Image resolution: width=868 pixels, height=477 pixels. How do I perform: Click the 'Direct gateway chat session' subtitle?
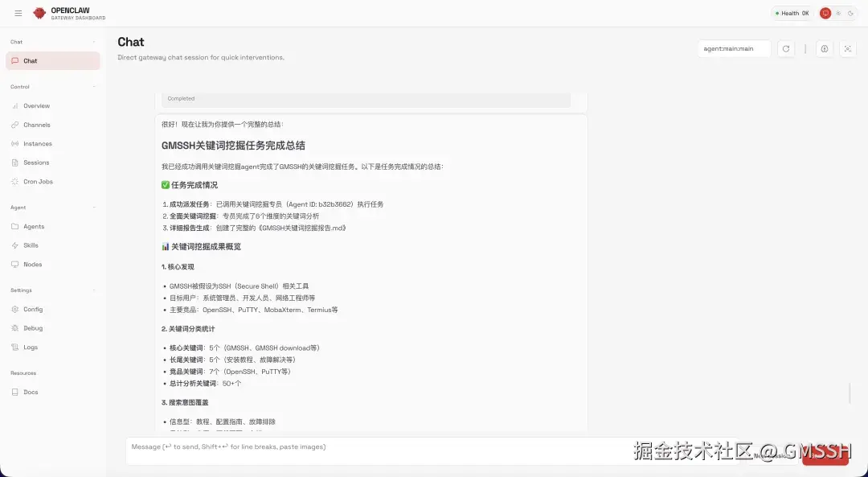[x=200, y=58]
